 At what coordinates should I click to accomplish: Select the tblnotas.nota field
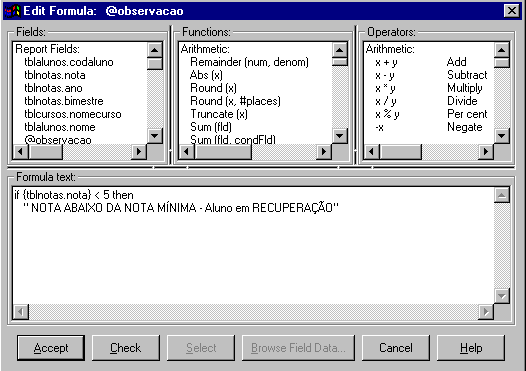[x=55, y=75]
